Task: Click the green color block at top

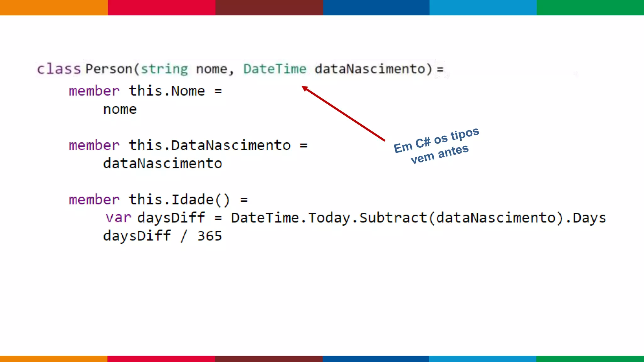Action: coord(590,8)
